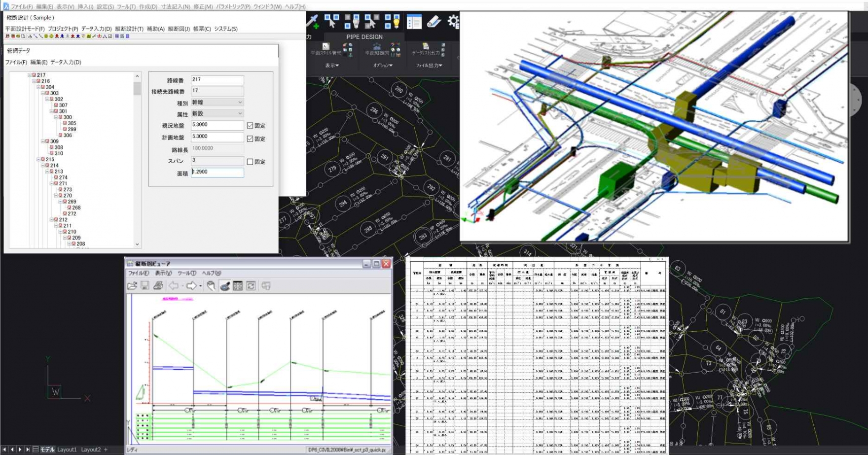Collapse tree node 215
Screen dimensions: 868x455
pos(38,160)
